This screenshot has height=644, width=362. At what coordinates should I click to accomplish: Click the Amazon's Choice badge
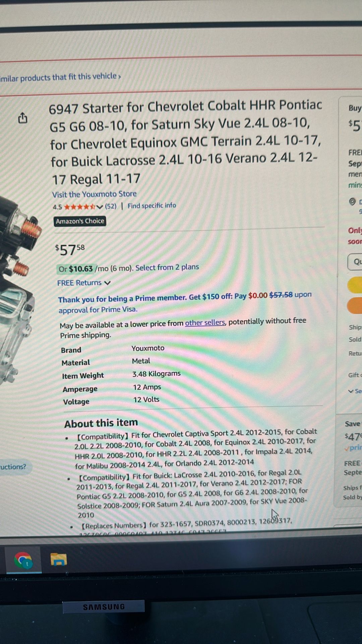click(80, 221)
